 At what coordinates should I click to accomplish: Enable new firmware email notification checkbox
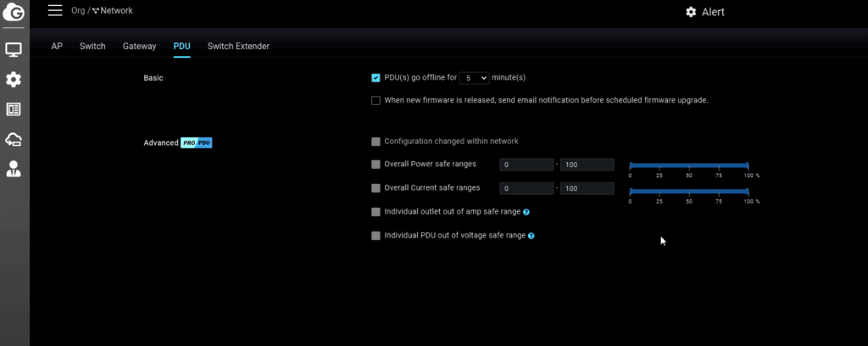point(376,100)
